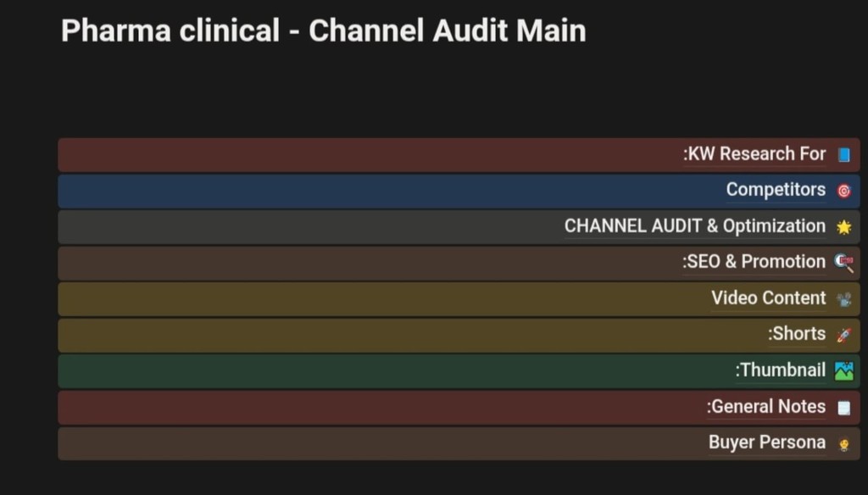The image size is (868, 495).
Task: Open the Shorts section link
Action: pyautogui.click(x=797, y=334)
